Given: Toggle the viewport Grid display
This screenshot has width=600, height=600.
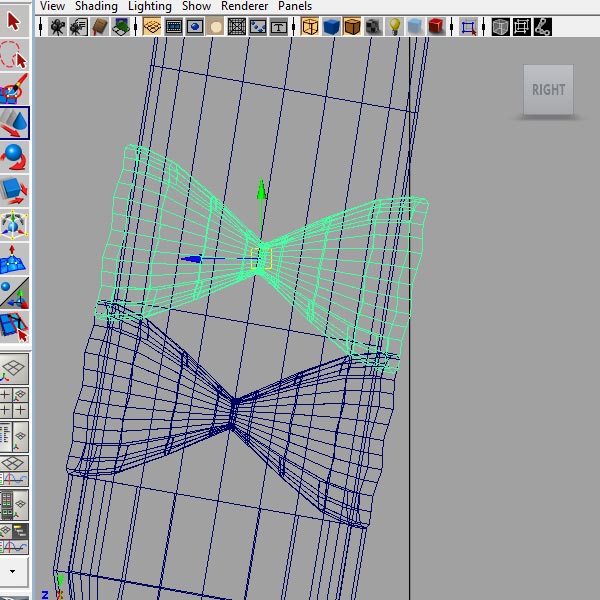Looking at the screenshot, I should [x=152, y=27].
